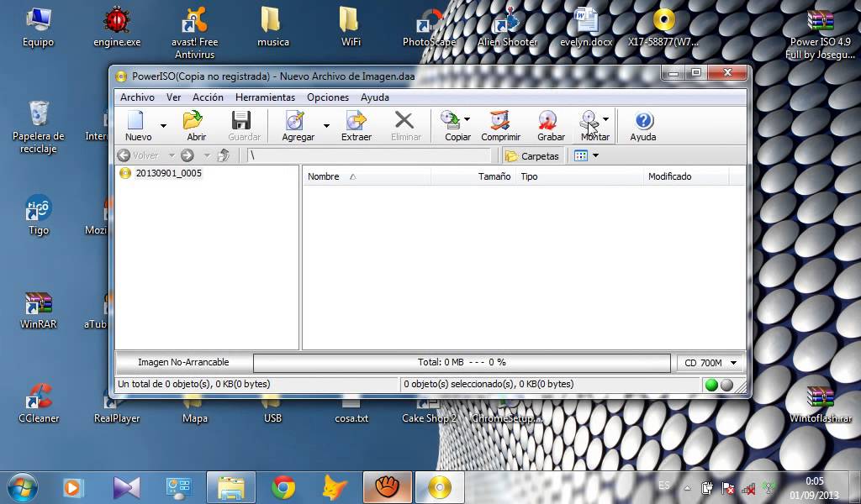Sort by Tipo column header
861x504 pixels.
click(579, 176)
